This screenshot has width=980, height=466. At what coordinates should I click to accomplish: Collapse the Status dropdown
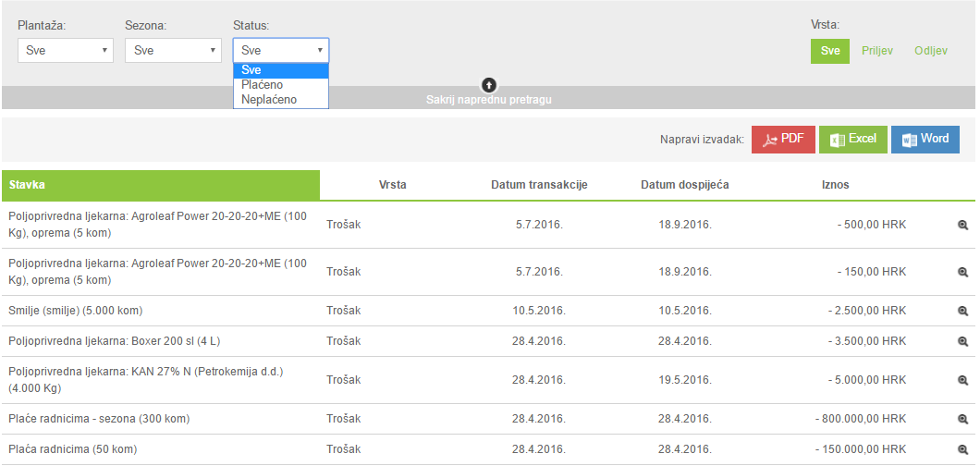click(281, 51)
